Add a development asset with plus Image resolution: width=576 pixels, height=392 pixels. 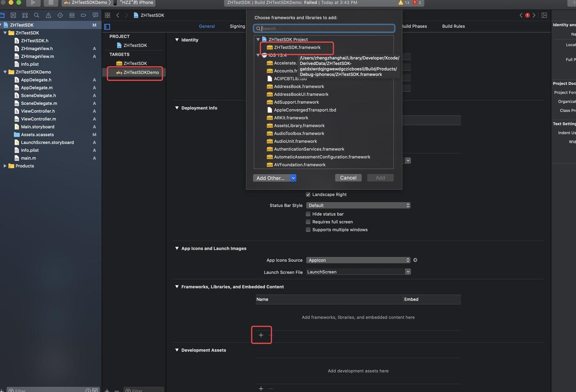click(261, 388)
